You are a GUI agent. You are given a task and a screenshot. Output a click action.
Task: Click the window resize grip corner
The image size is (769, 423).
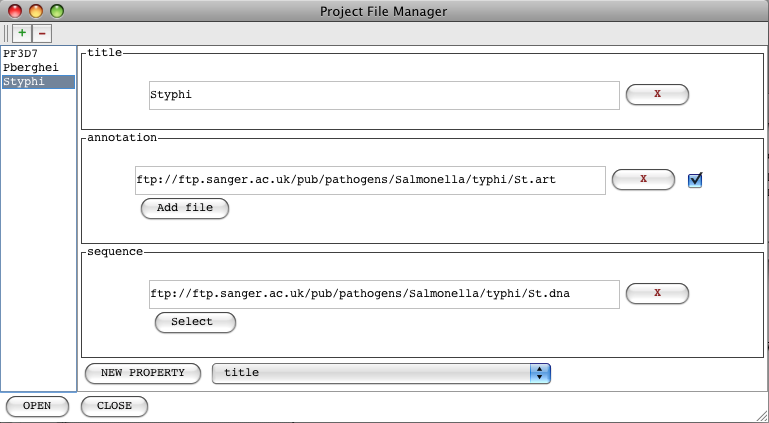click(762, 417)
